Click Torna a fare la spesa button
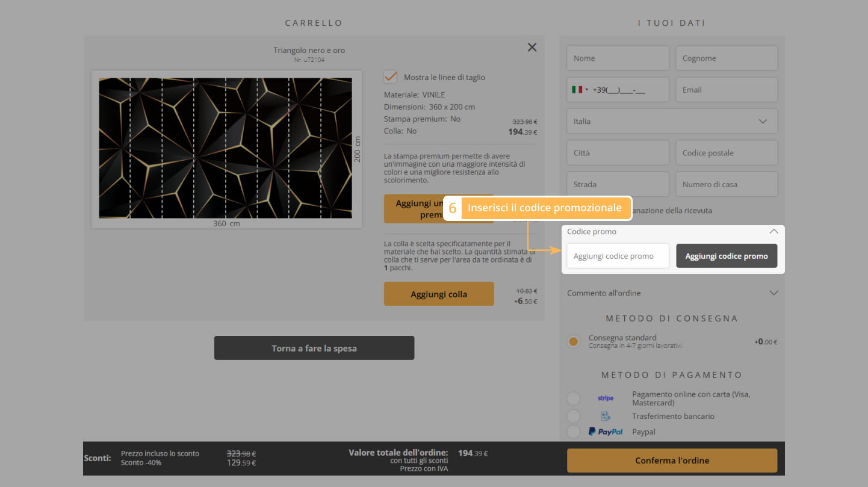The width and height of the screenshot is (868, 487). (x=314, y=348)
